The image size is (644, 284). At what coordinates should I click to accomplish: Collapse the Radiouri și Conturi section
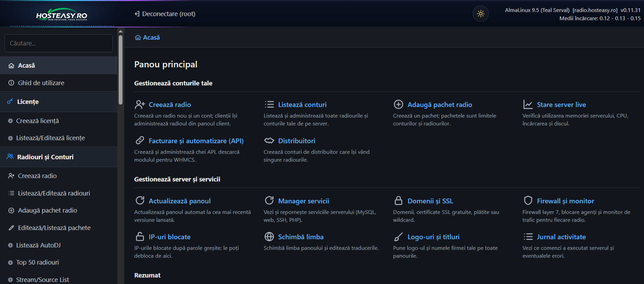coord(58,157)
